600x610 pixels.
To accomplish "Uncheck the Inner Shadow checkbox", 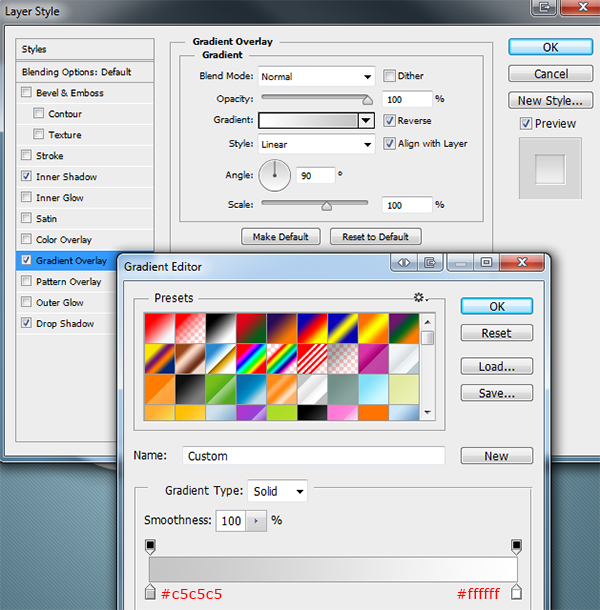I will coord(26,176).
